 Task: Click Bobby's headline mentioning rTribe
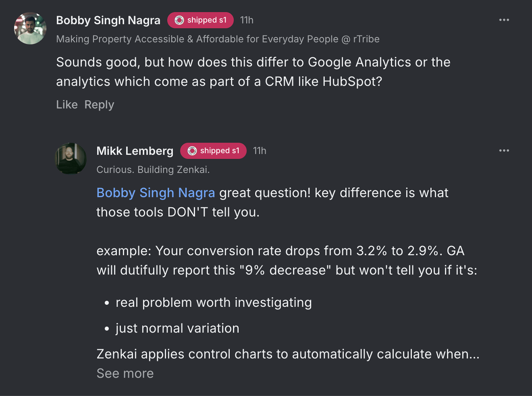pos(218,39)
